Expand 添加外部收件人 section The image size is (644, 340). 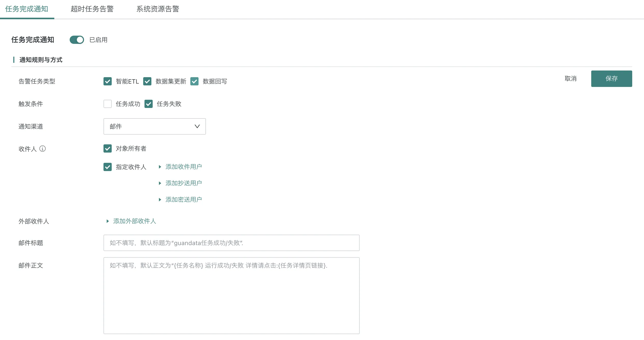coord(134,221)
